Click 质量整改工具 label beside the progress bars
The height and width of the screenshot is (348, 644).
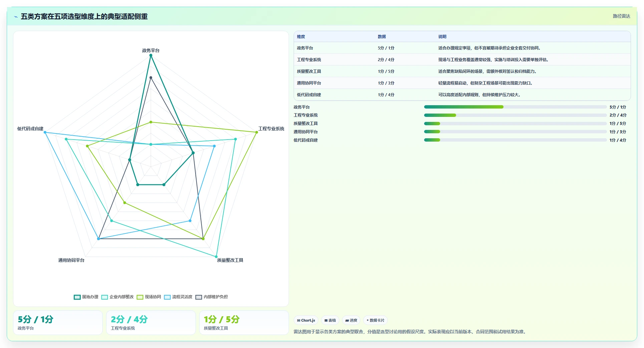tap(306, 124)
